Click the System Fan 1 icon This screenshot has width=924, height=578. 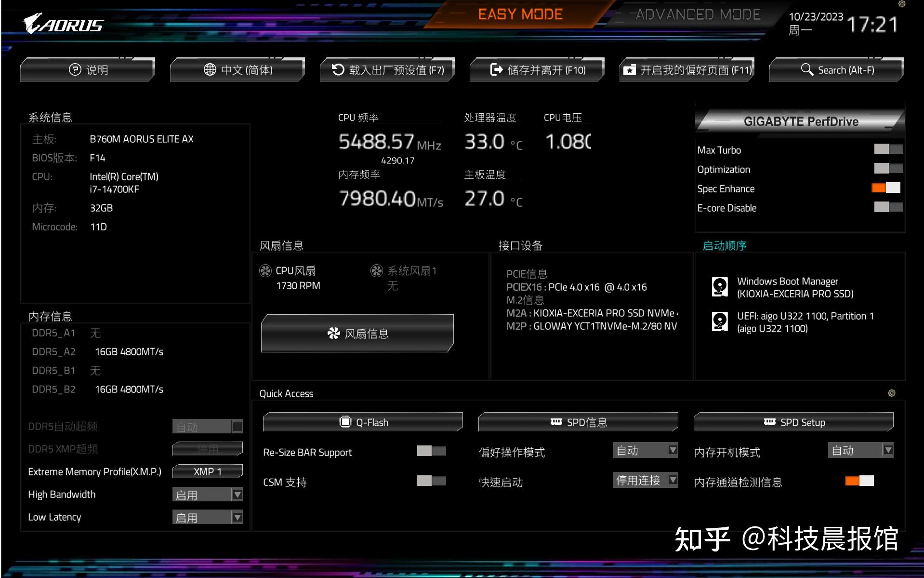[377, 271]
